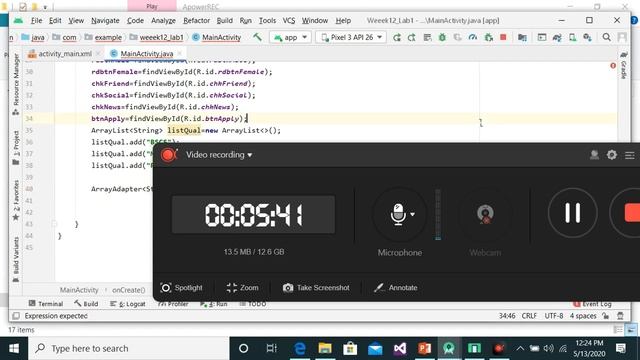Screen dimensions: 640x360
Task: Open the Edit menu
Action: tap(55, 20)
